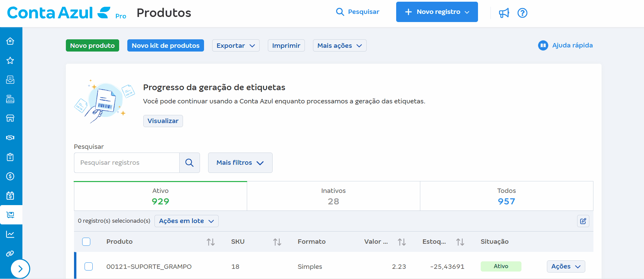
Task: Open the reports chart sidebar icon
Action: [x=10, y=234]
